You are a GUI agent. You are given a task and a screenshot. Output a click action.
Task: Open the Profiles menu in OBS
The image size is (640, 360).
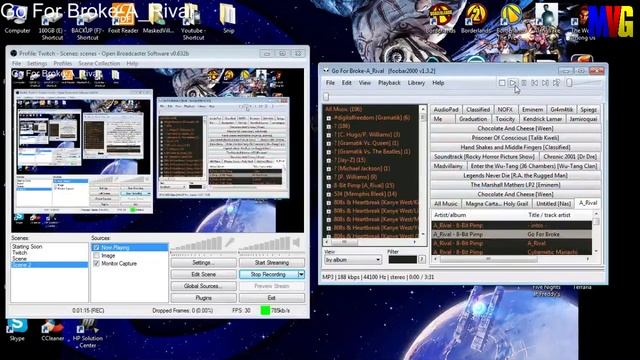(x=62, y=64)
